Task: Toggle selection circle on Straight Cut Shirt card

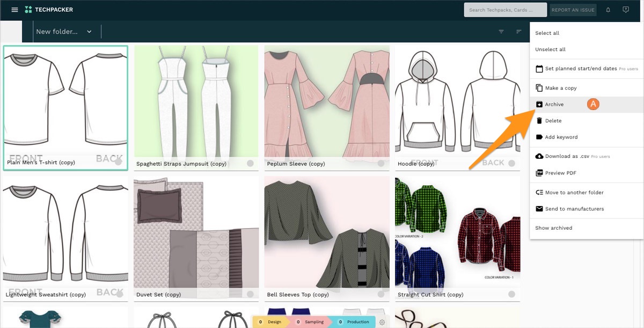Action: click(x=511, y=294)
